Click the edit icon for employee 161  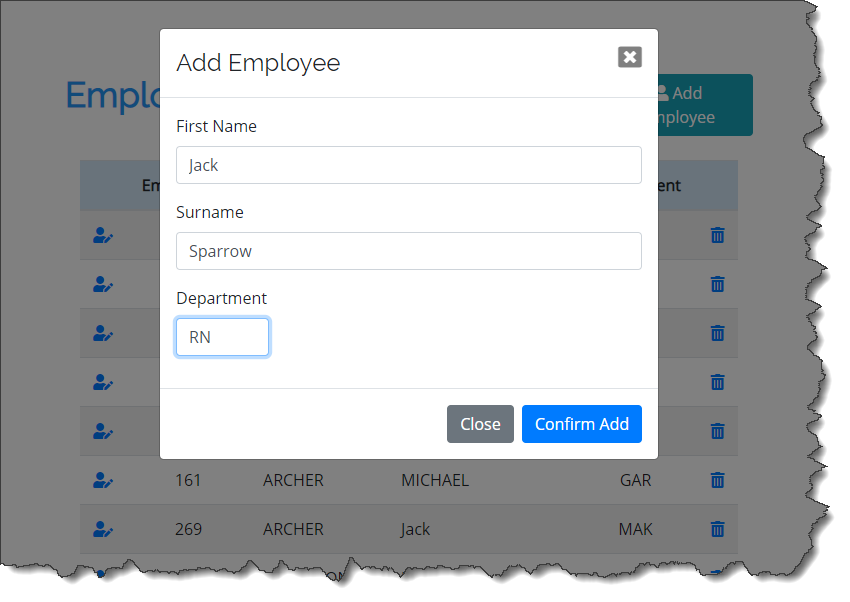tap(103, 480)
